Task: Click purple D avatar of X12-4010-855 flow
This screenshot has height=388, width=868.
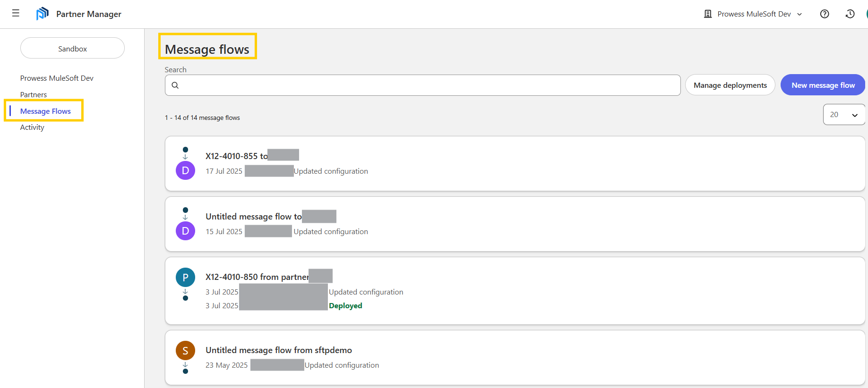Action: coord(185,170)
